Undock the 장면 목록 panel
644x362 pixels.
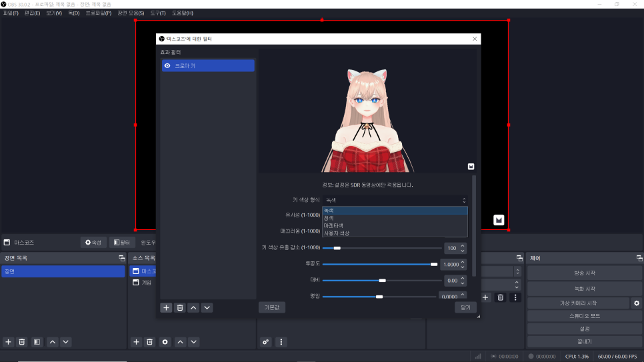click(121, 258)
